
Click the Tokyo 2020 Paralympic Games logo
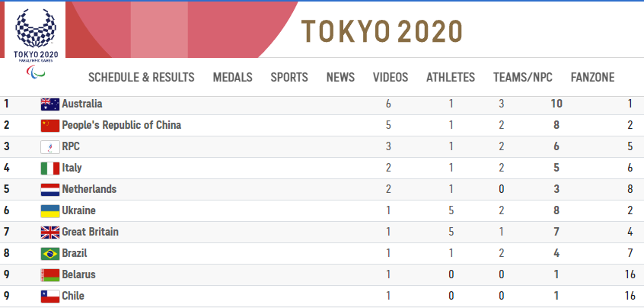(x=36, y=43)
